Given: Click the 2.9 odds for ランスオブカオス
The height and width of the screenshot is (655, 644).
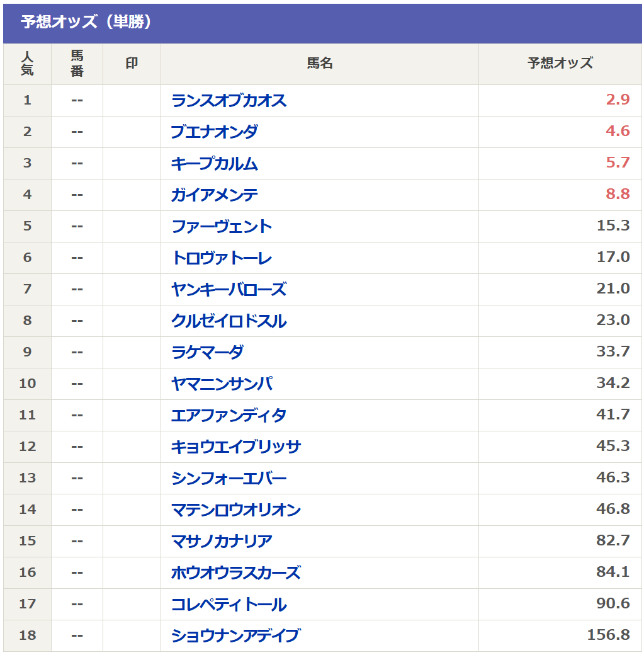Looking at the screenshot, I should [618, 100].
